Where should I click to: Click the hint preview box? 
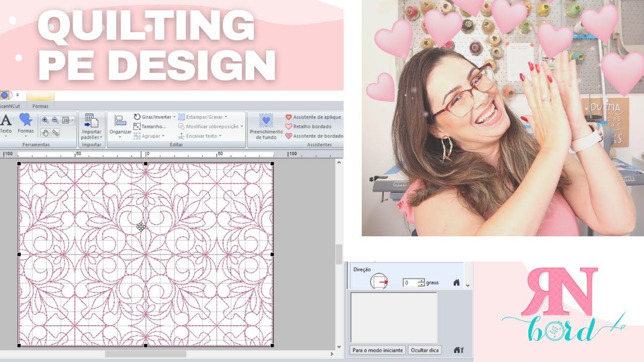(x=394, y=317)
